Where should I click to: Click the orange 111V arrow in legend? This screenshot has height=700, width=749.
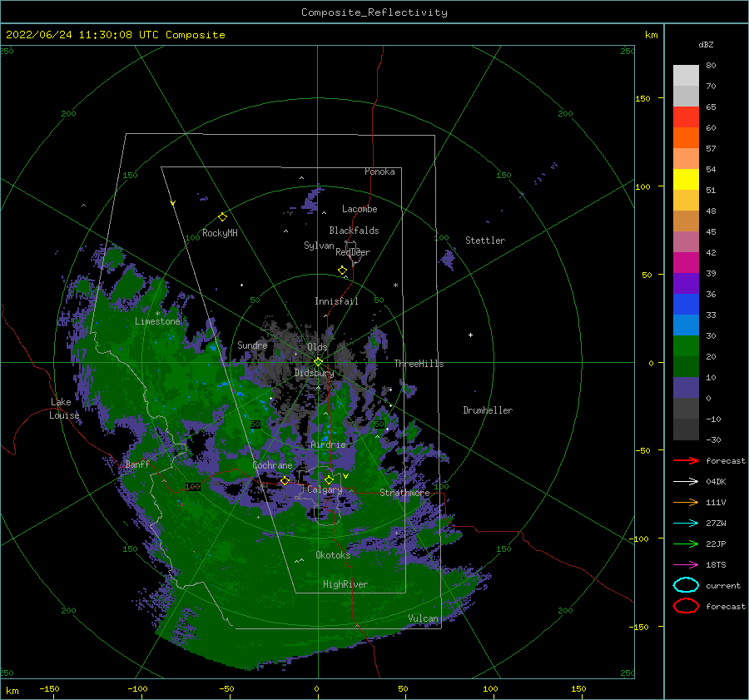686,502
